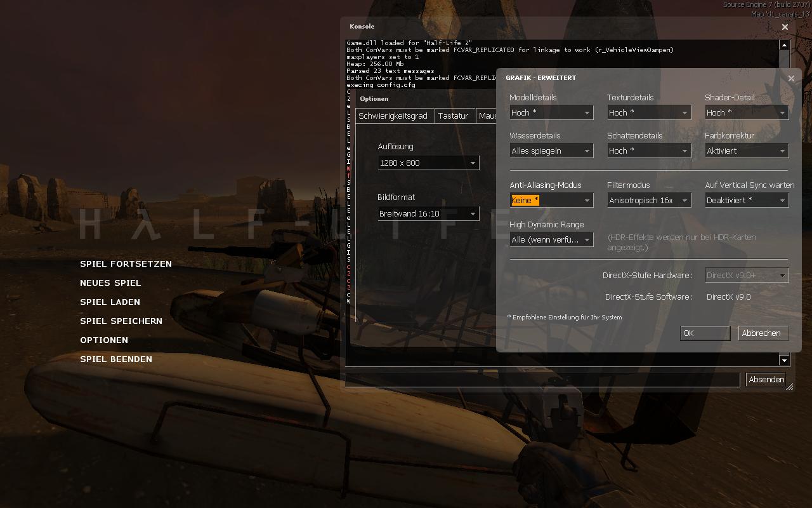Select Neues Spiel in main menu

click(110, 283)
